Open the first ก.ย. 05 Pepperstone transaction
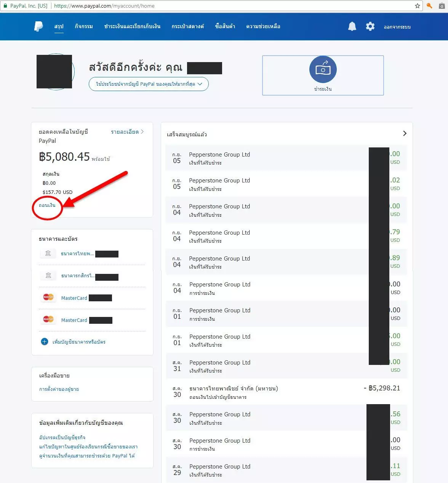The width and height of the screenshot is (448, 483). tap(286, 158)
